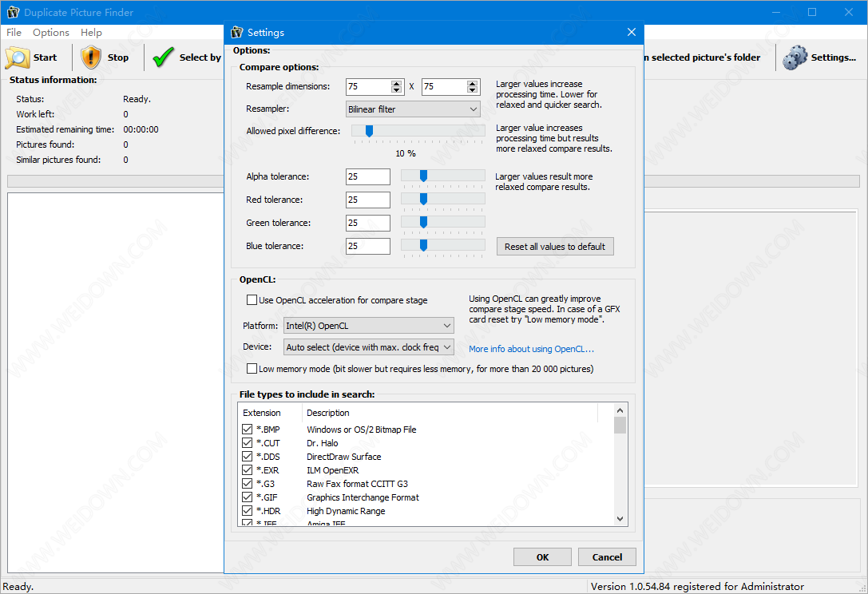Viewport: 868px width, 594px height.
Task: Click the Alpha tolerance slider
Action: (x=443, y=176)
